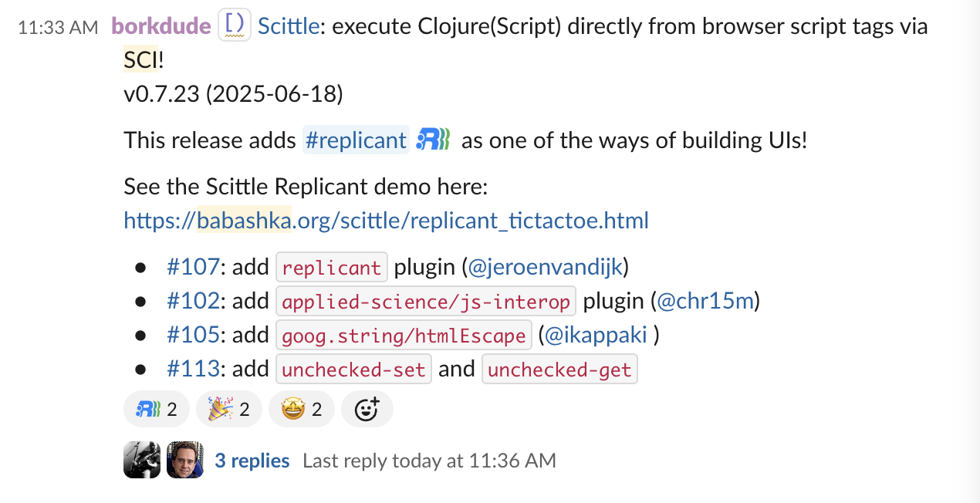Open issue #102 link
The height and width of the screenshot is (503, 980).
click(193, 301)
